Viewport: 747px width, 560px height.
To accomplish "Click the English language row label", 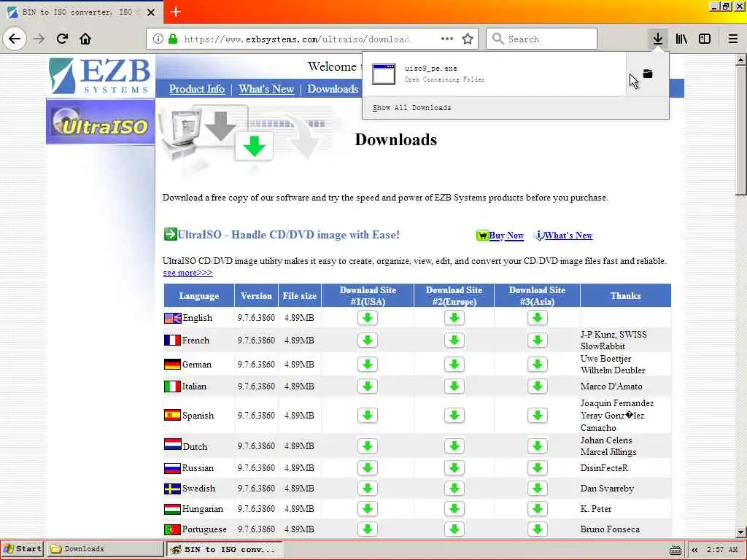I will pyautogui.click(x=197, y=318).
